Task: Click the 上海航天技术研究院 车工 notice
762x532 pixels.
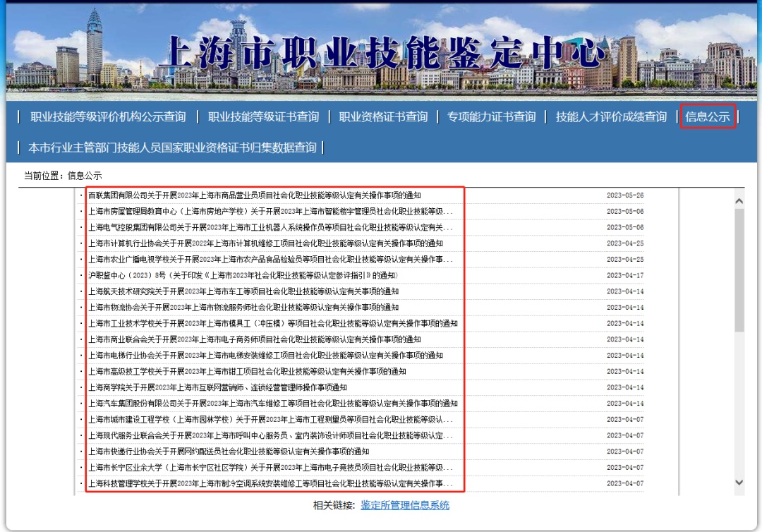Action: (243, 291)
